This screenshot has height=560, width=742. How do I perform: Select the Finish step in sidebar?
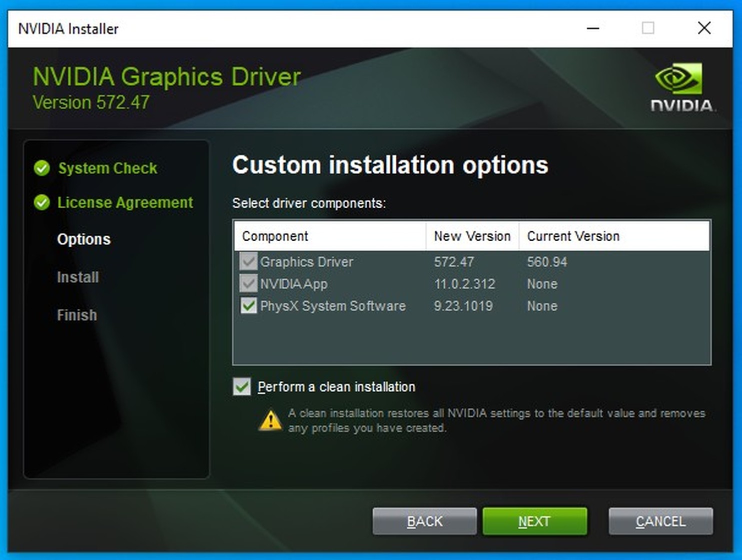(x=77, y=315)
